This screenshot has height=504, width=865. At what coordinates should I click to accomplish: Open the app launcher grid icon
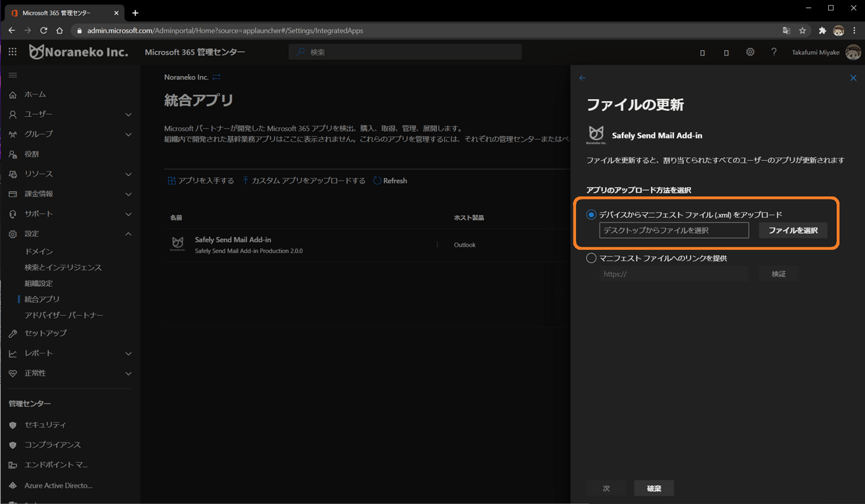click(12, 52)
